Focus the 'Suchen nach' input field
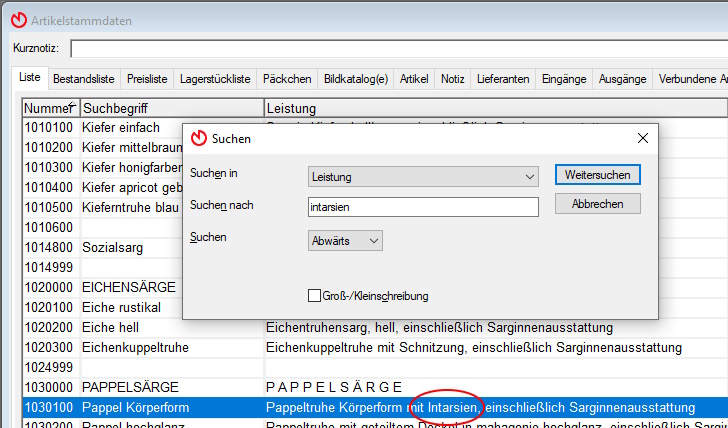The height and width of the screenshot is (428, 728). click(423, 207)
